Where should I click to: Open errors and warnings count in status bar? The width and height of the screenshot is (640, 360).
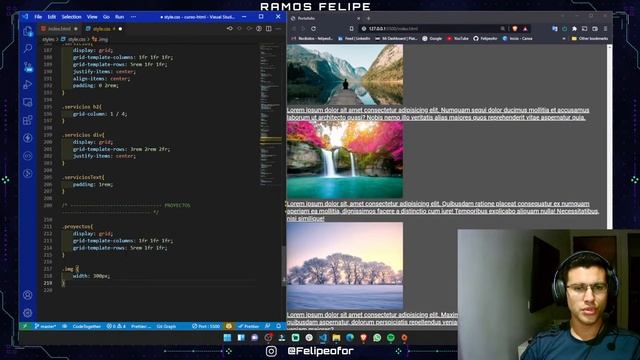point(116,326)
